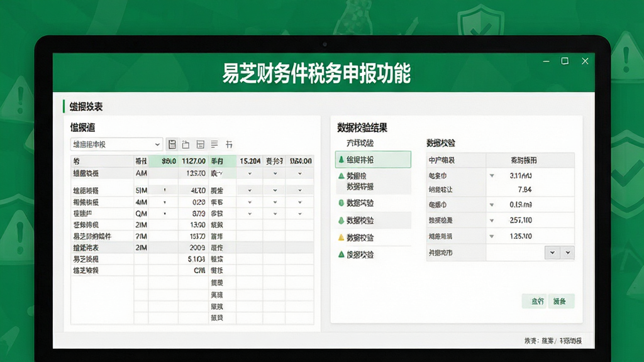Open the combo box above the report table

click(x=116, y=145)
